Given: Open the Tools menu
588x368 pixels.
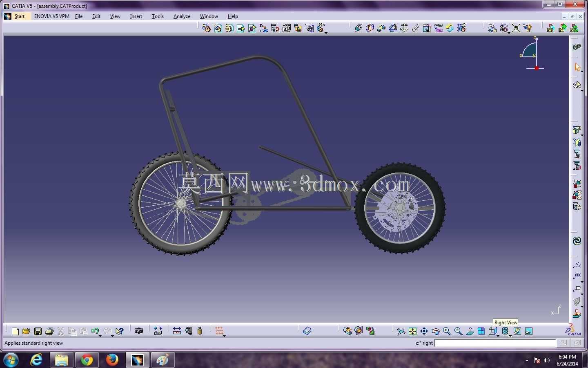Looking at the screenshot, I should (158, 16).
